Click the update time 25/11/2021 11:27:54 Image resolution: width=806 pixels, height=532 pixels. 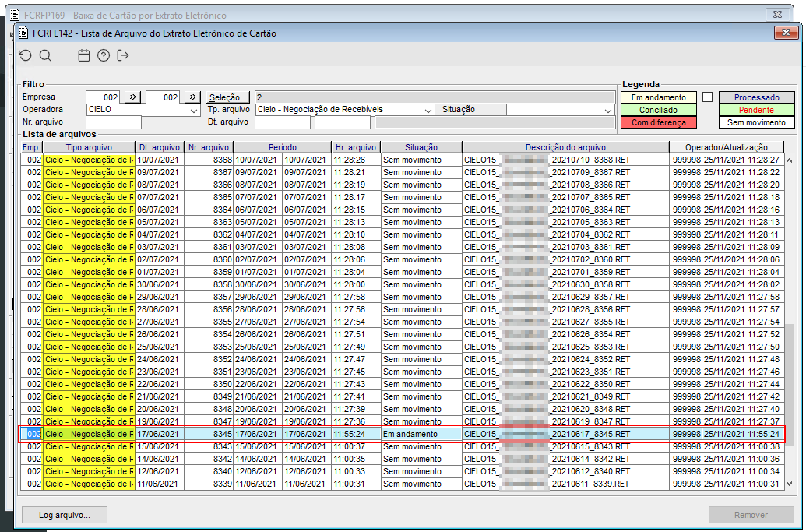(741, 322)
